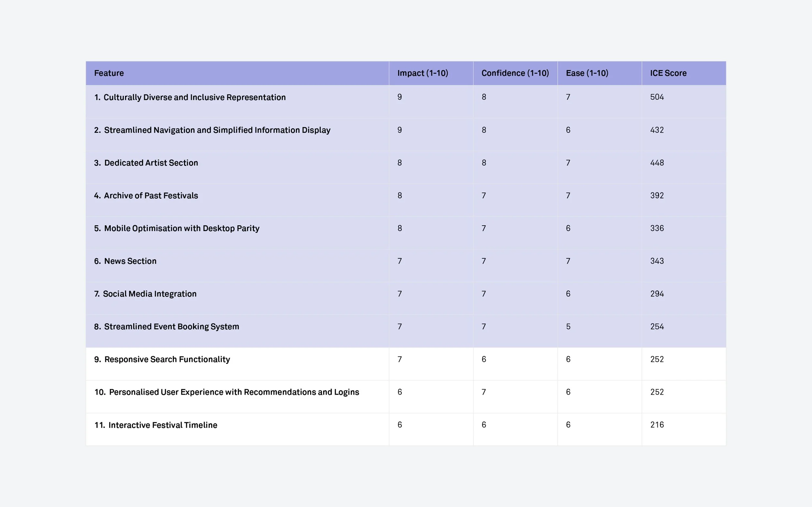
Task: Click the Confidence (1-10) column header
Action: coord(515,73)
